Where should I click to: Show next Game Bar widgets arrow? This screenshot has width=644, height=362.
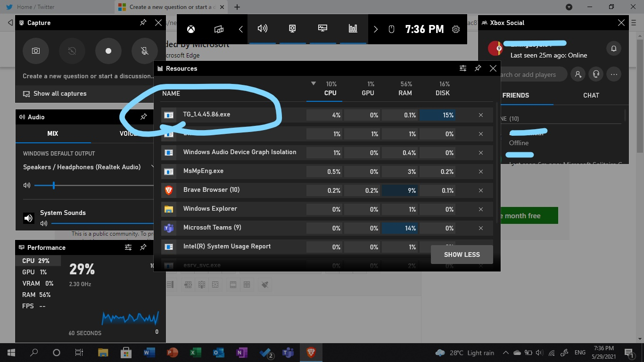point(376,29)
